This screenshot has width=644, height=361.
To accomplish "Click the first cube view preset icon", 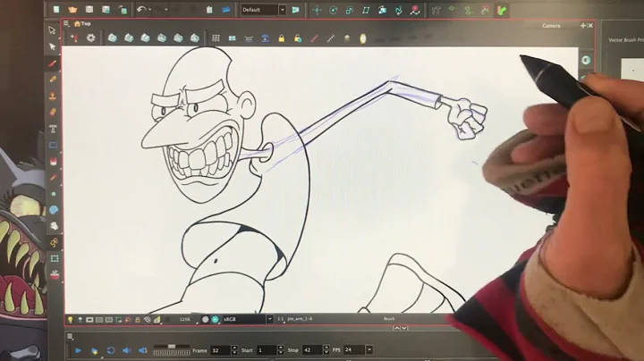I will tap(112, 38).
